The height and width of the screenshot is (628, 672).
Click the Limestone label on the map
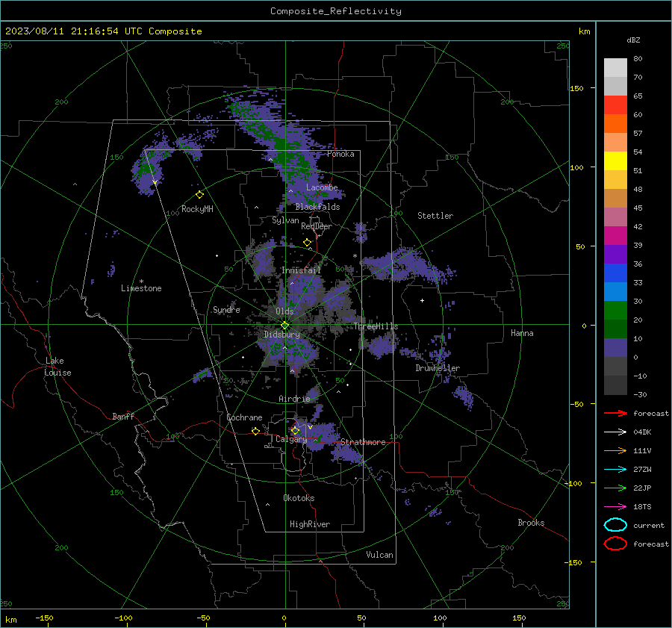(141, 288)
